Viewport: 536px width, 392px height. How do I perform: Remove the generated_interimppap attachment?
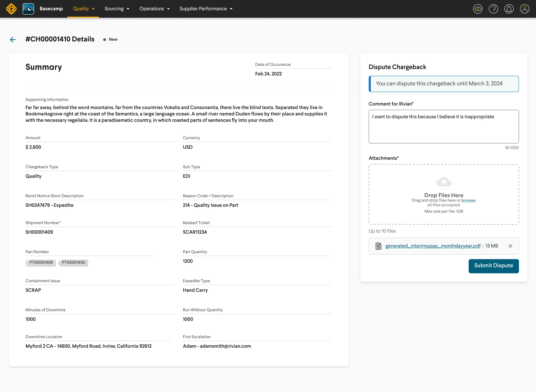coord(510,246)
